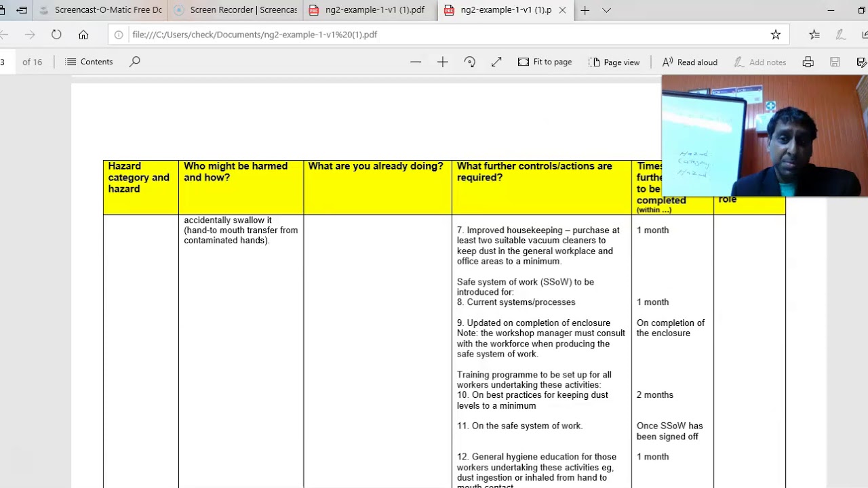This screenshot has width=868, height=488.
Task: Choose Fit to page
Action: 545,62
